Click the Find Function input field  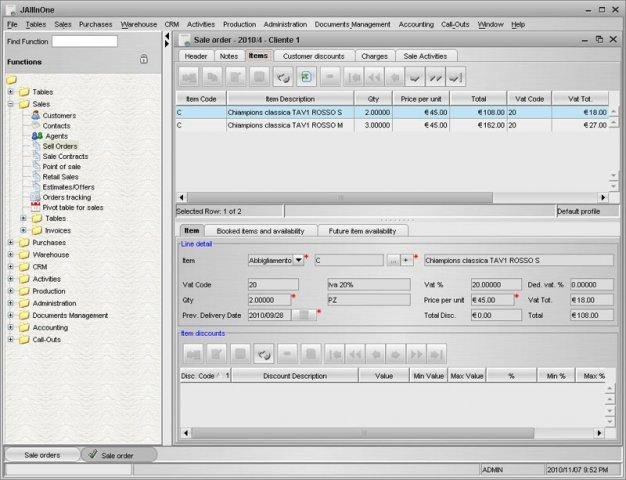click(x=84, y=42)
